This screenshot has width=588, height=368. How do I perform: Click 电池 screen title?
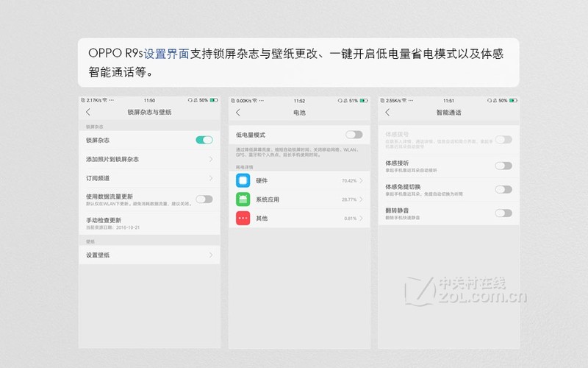click(299, 113)
